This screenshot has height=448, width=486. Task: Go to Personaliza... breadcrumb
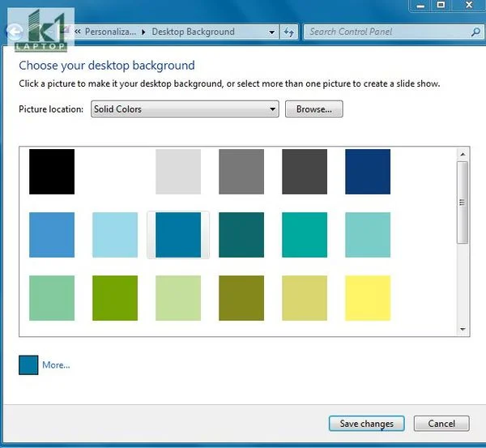(110, 32)
